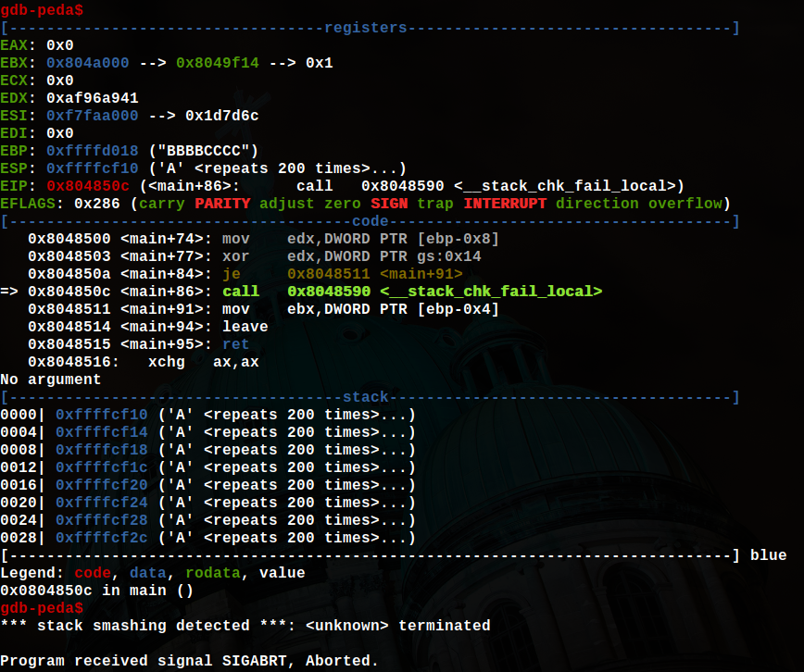This screenshot has width=804, height=672.
Task: Click the mov ebx line at main+91
Action: [x=263, y=309]
